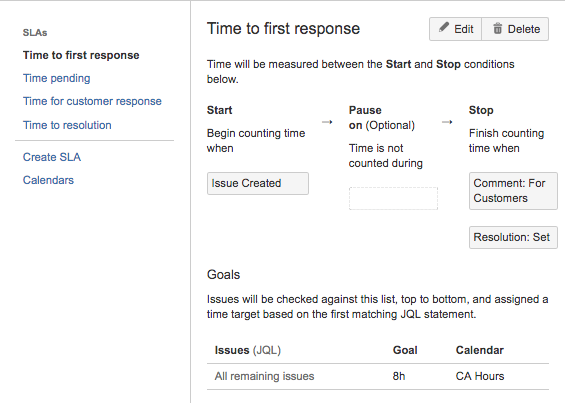Click the Create SLA link
565x403 pixels.
pyautogui.click(x=52, y=157)
